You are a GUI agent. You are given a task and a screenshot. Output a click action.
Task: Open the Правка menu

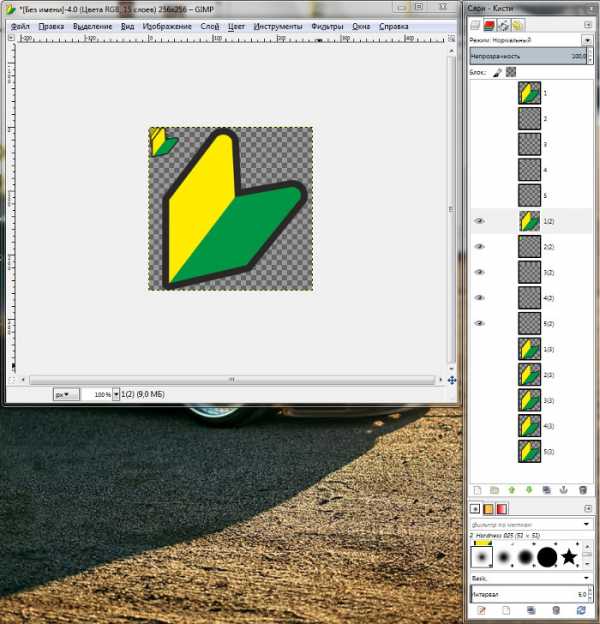(51, 26)
